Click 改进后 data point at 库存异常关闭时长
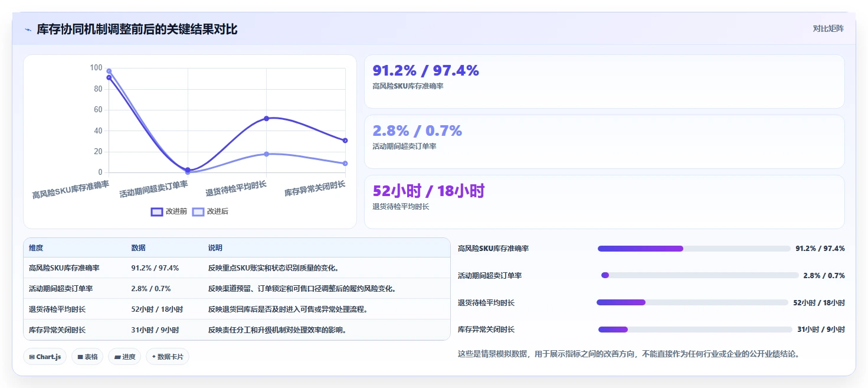The width and height of the screenshot is (868, 388). (x=345, y=164)
